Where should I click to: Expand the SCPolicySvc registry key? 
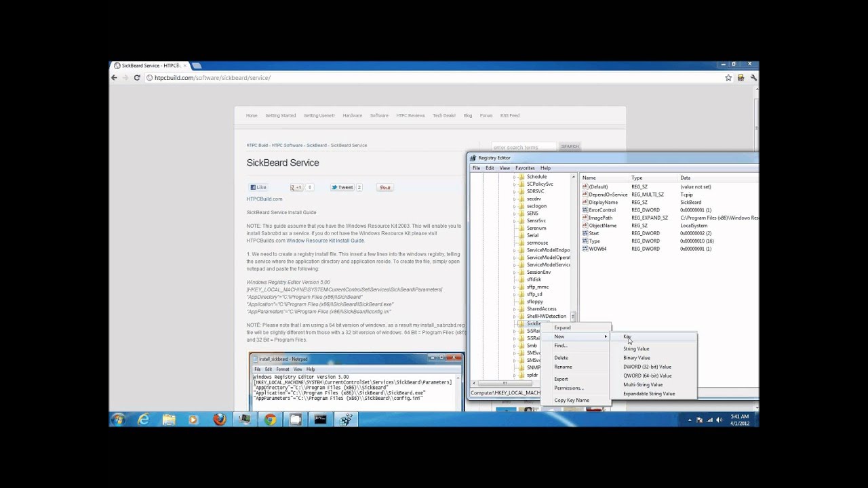pos(514,184)
